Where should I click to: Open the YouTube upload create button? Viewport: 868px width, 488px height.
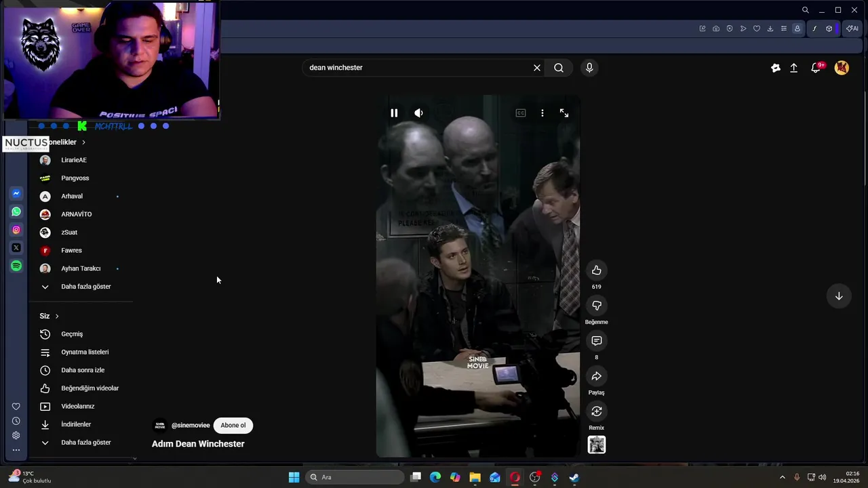794,68
